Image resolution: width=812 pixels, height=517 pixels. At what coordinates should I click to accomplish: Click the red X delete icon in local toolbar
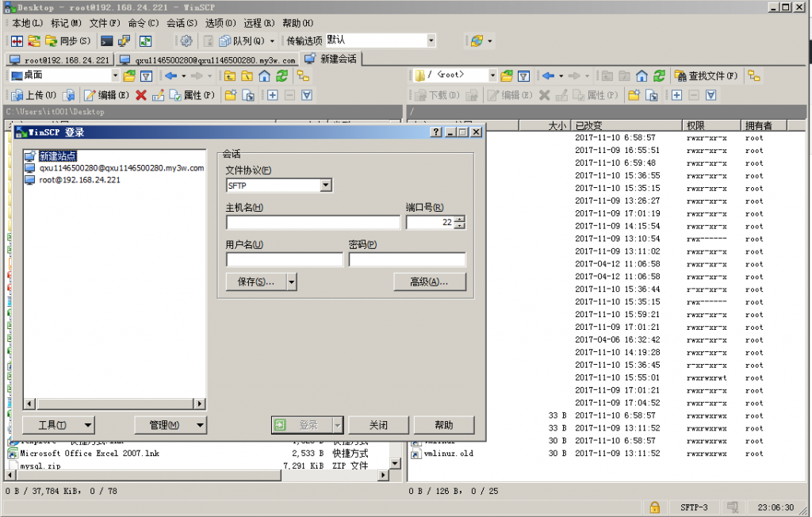coord(141,95)
